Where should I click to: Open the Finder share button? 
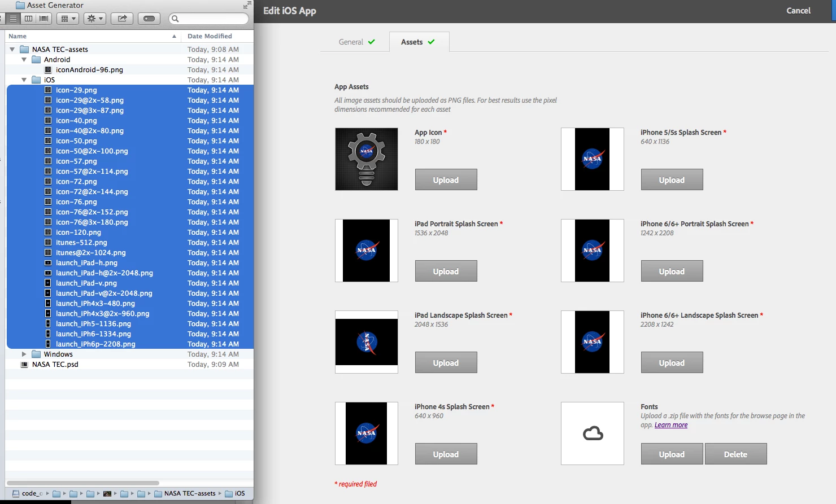pos(122,19)
